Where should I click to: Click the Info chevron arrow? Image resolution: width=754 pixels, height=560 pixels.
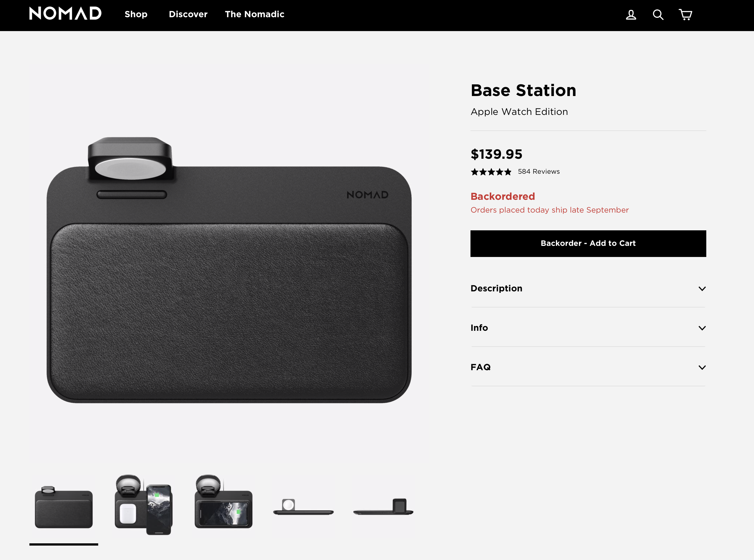(x=702, y=328)
